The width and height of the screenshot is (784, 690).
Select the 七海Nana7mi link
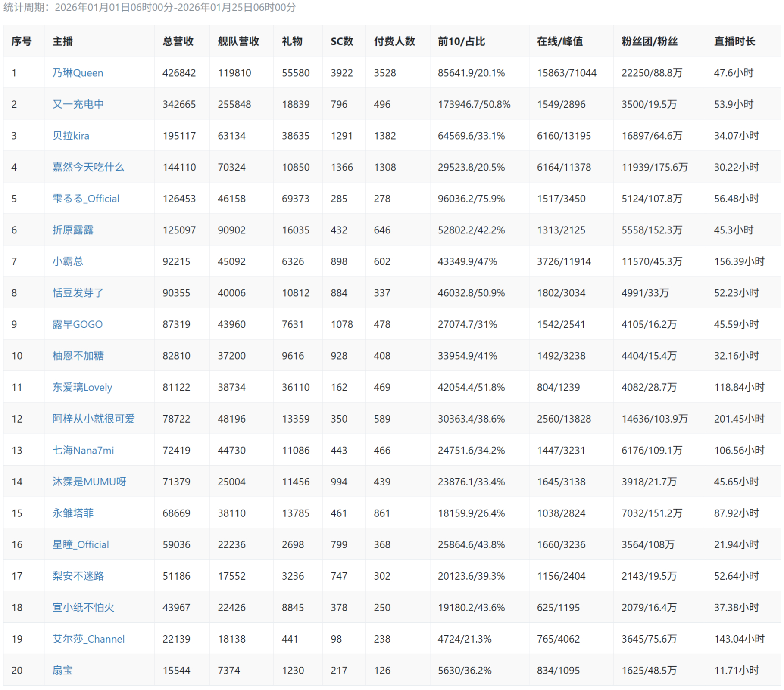click(x=83, y=450)
